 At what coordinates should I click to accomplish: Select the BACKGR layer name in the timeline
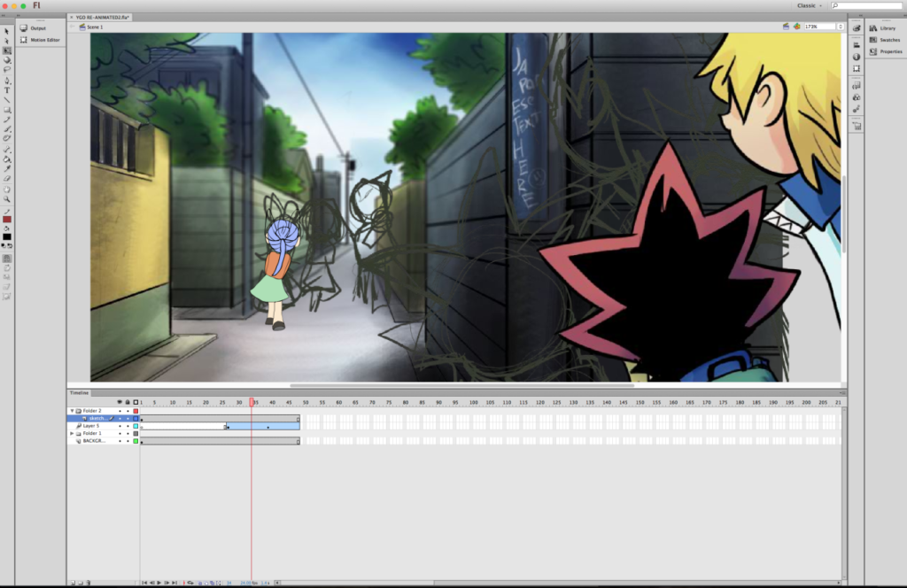tap(94, 441)
